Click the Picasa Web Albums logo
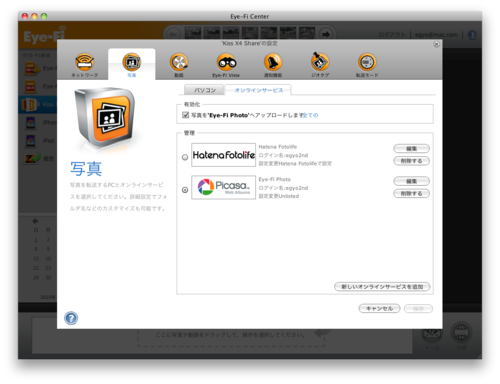This screenshot has height=384, width=500. [x=223, y=187]
